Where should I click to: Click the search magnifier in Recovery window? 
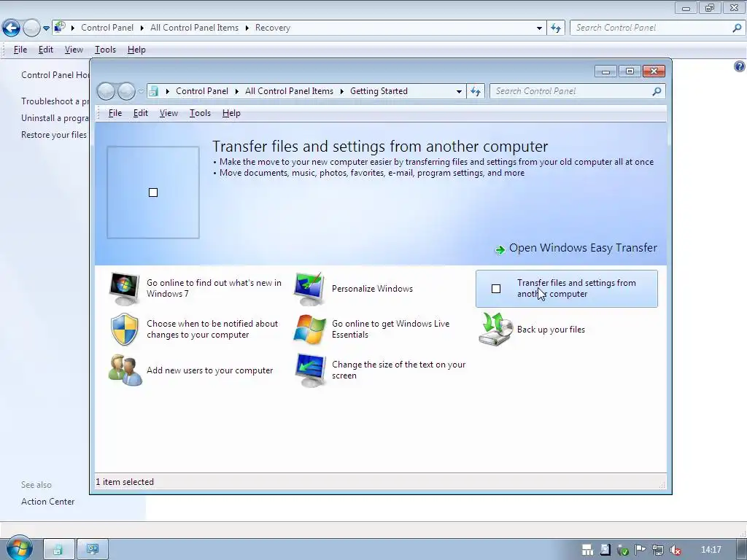[x=737, y=28]
